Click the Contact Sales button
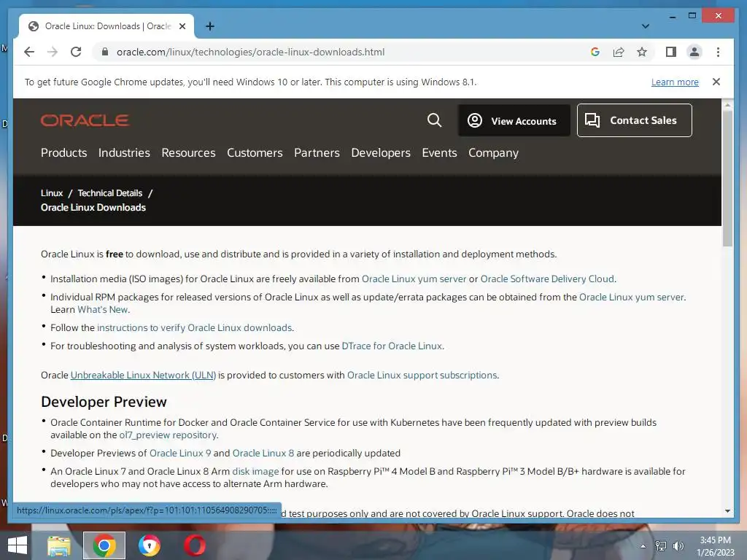The width and height of the screenshot is (747, 560). click(635, 120)
